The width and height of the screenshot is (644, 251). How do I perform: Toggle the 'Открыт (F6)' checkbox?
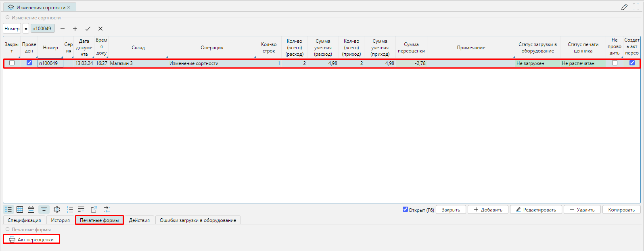tap(405, 209)
